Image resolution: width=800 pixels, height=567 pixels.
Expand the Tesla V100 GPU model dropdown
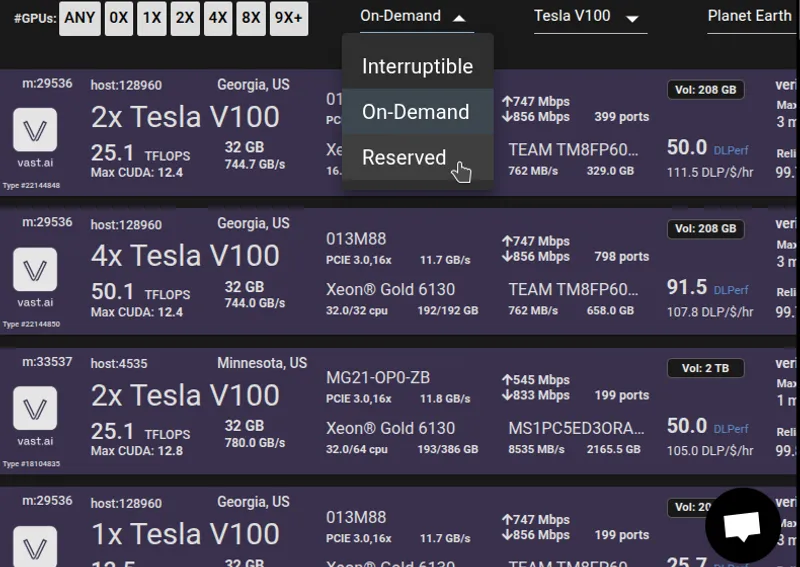590,17
